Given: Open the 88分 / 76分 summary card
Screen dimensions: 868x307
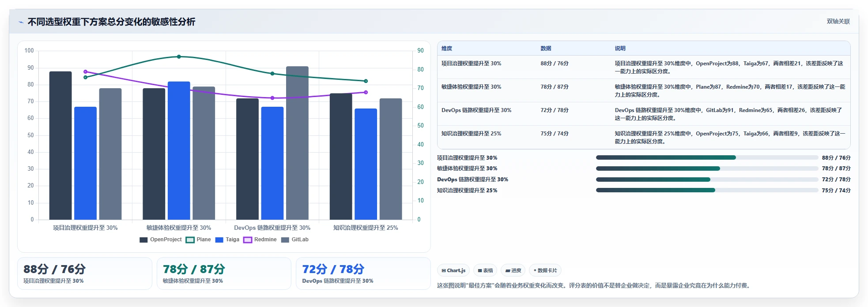Looking at the screenshot, I should [x=85, y=273].
